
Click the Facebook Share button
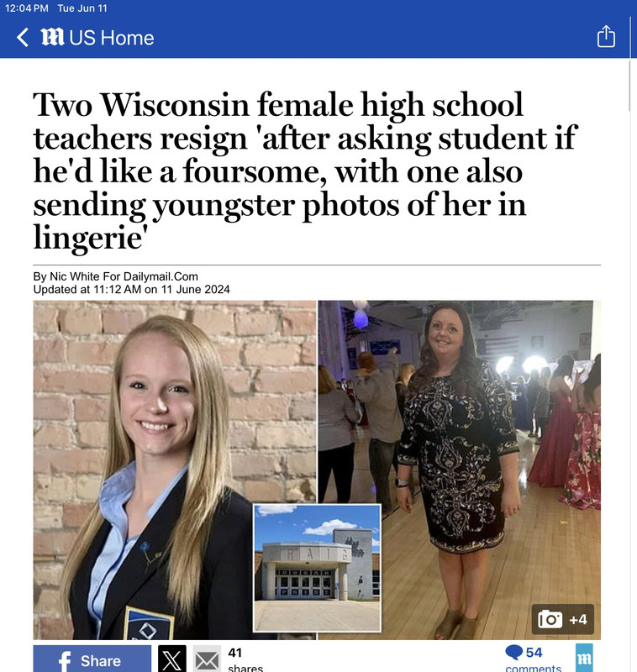[x=92, y=659]
